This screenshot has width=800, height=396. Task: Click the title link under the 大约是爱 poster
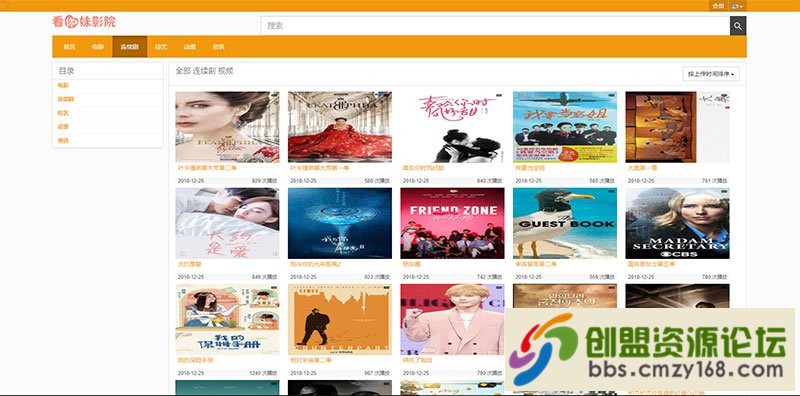pyautogui.click(x=189, y=264)
